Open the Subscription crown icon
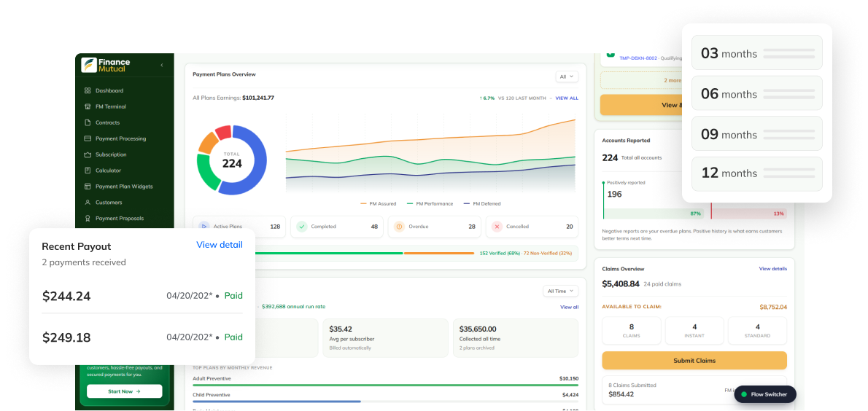The width and height of the screenshot is (868, 411). 88,155
